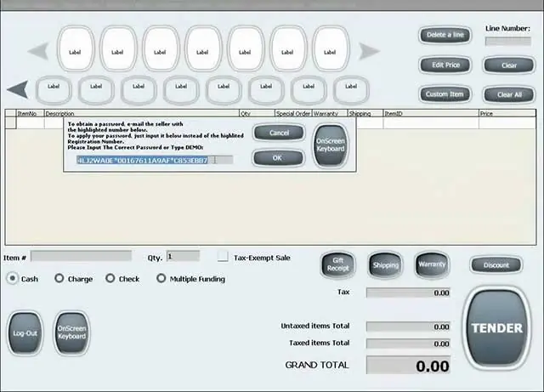Image resolution: width=544 pixels, height=392 pixels.
Task: Click the top row right gray arrow
Action: pyautogui.click(x=369, y=51)
